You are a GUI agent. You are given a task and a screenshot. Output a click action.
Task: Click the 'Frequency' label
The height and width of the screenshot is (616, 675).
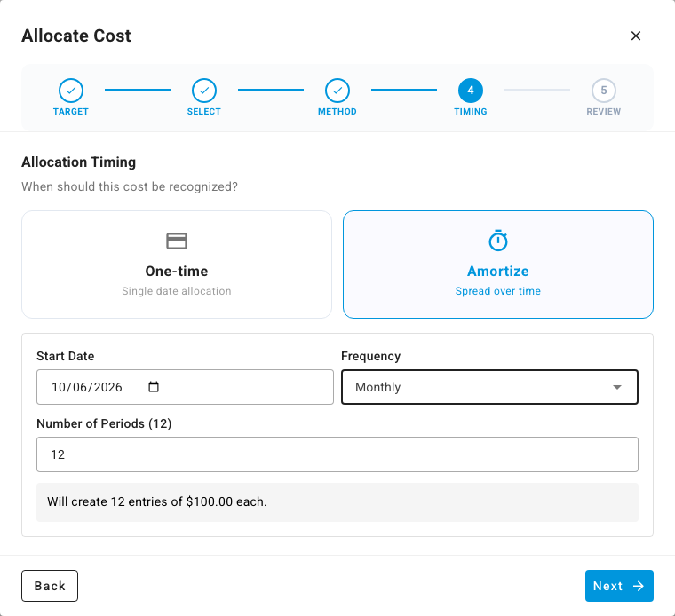pos(371,356)
